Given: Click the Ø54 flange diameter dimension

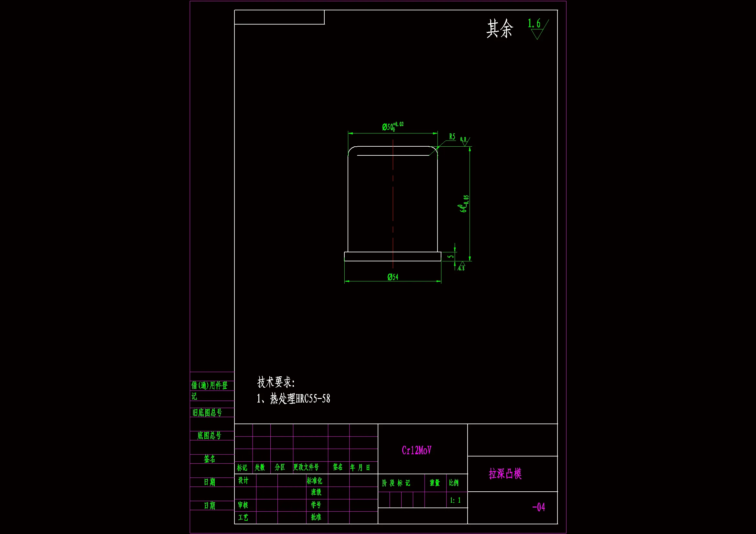Looking at the screenshot, I should 393,277.
